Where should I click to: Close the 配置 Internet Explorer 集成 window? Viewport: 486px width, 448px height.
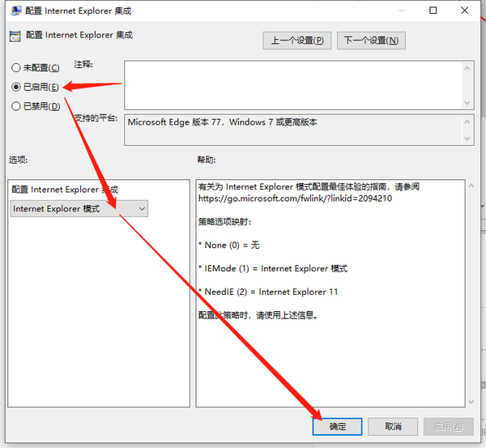pyautogui.click(x=464, y=11)
